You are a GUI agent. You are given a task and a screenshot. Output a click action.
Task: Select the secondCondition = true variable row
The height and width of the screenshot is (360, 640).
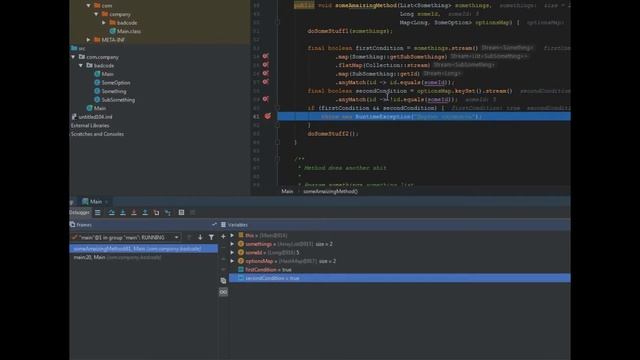(400, 278)
